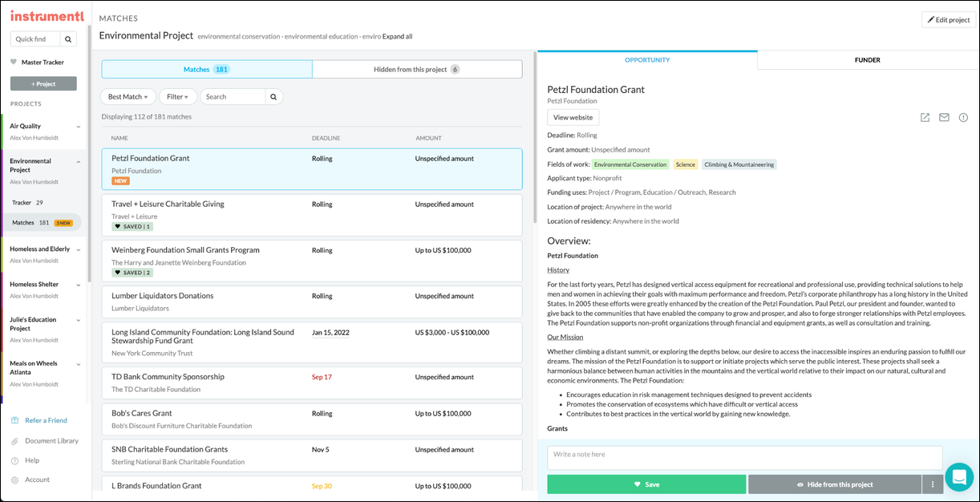Click the Quick find input field
The height and width of the screenshot is (502, 980).
point(36,38)
